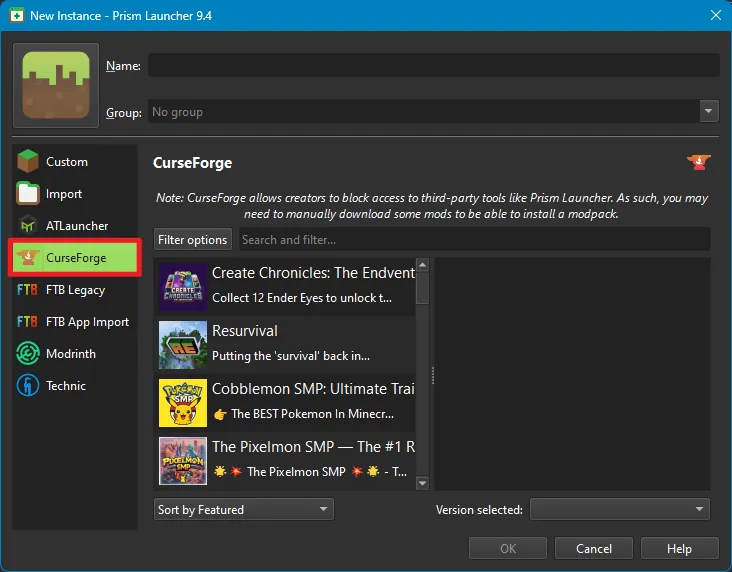This screenshot has width=732, height=572.
Task: Switch to the Modrinth page
Action: [x=75, y=353]
